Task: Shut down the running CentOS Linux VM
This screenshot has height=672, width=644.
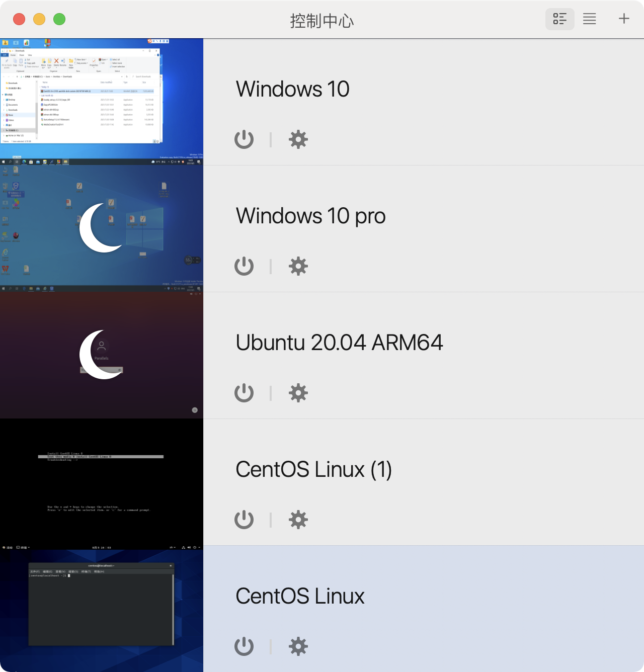Action: (244, 646)
